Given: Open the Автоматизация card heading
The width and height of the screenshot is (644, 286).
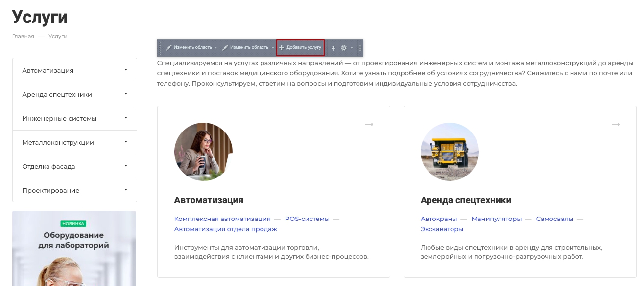Looking at the screenshot, I should click(x=209, y=200).
